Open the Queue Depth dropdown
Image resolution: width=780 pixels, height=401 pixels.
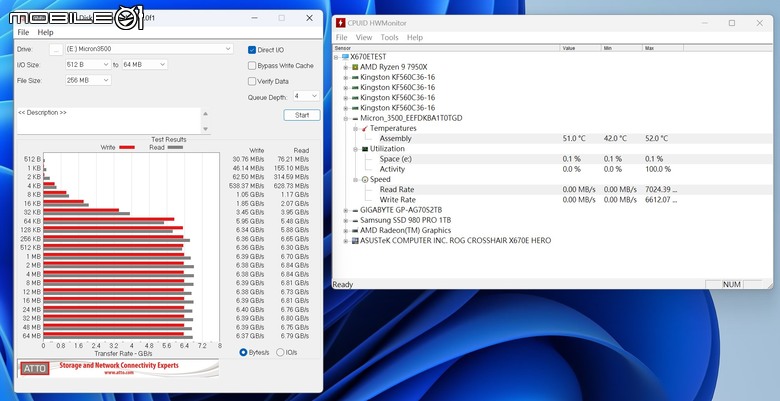tap(306, 96)
